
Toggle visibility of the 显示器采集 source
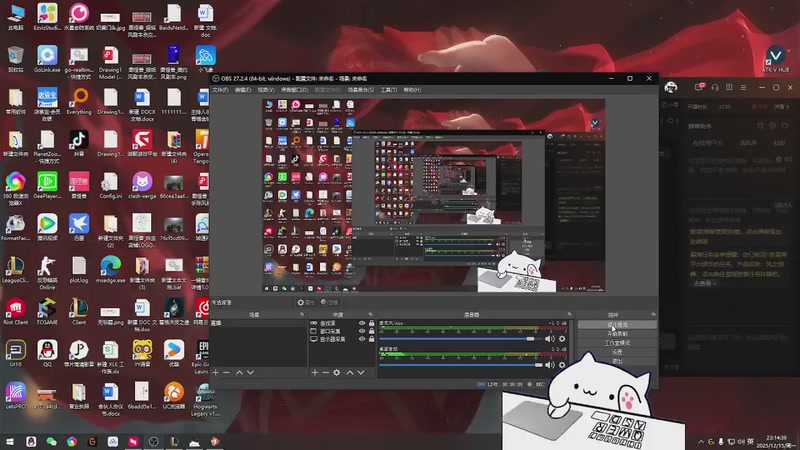pyautogui.click(x=362, y=339)
